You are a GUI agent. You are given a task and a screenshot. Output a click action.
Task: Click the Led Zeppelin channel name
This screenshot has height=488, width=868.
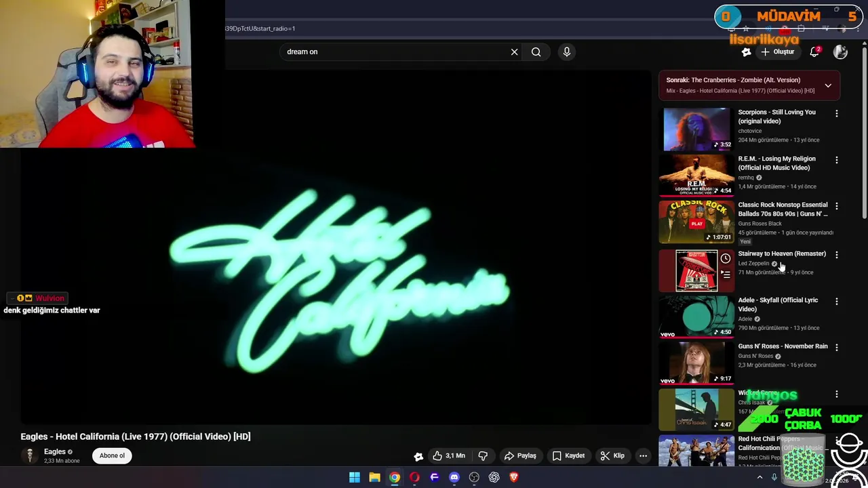pyautogui.click(x=753, y=264)
